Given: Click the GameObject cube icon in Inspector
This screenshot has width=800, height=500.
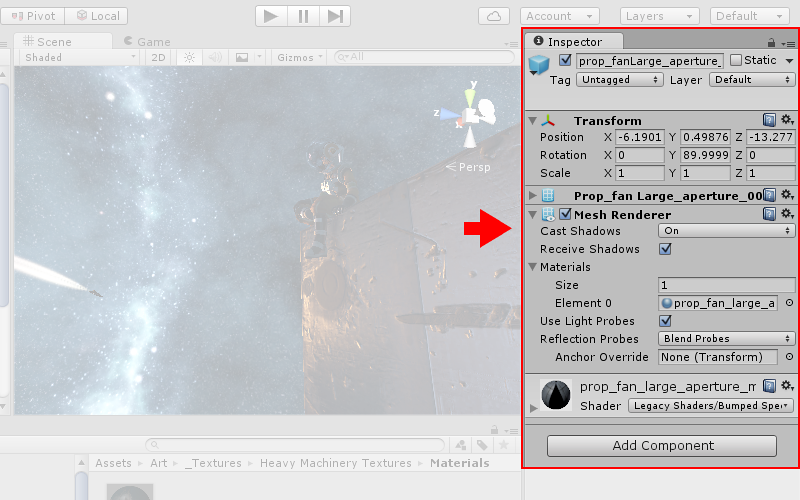Looking at the screenshot, I should point(539,64).
